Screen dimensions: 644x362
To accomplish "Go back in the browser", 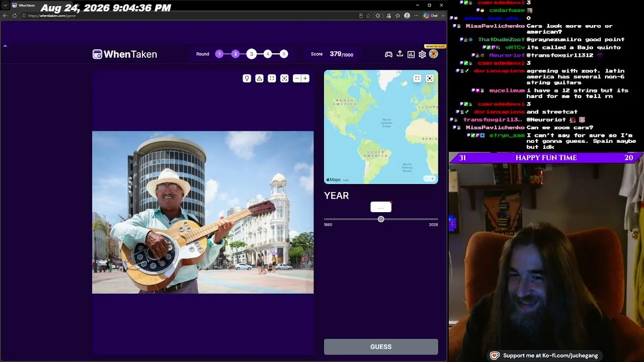I will pyautogui.click(x=6, y=16).
